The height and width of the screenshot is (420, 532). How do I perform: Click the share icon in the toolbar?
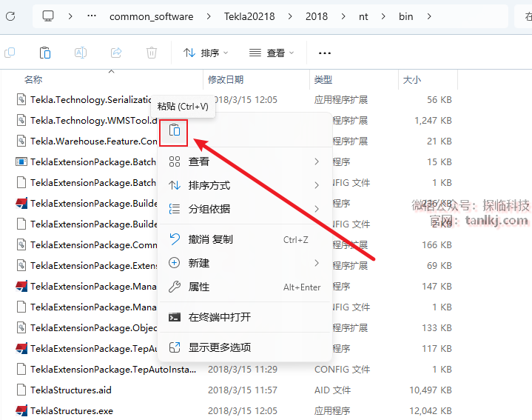coord(116,53)
